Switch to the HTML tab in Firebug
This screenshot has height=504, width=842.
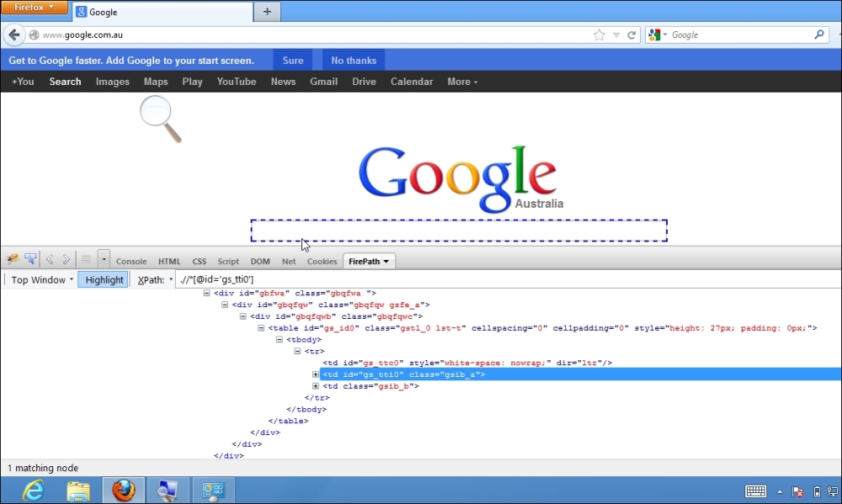click(169, 262)
